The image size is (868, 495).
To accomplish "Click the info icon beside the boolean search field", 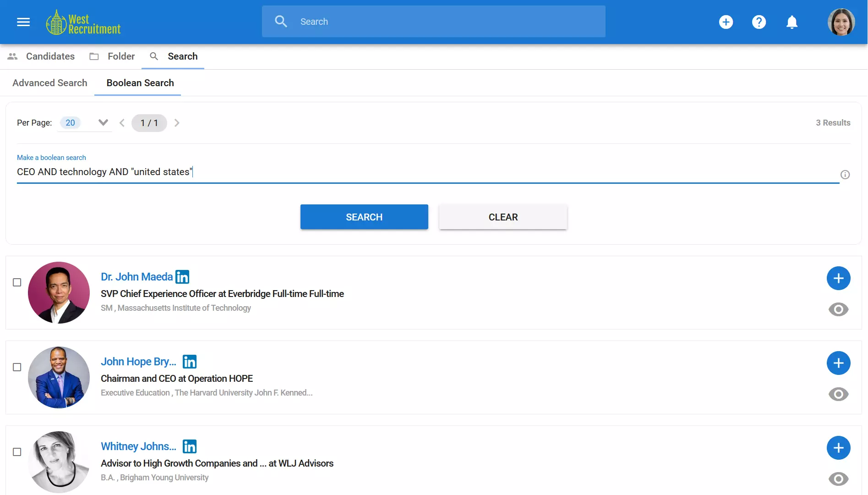I will (845, 175).
